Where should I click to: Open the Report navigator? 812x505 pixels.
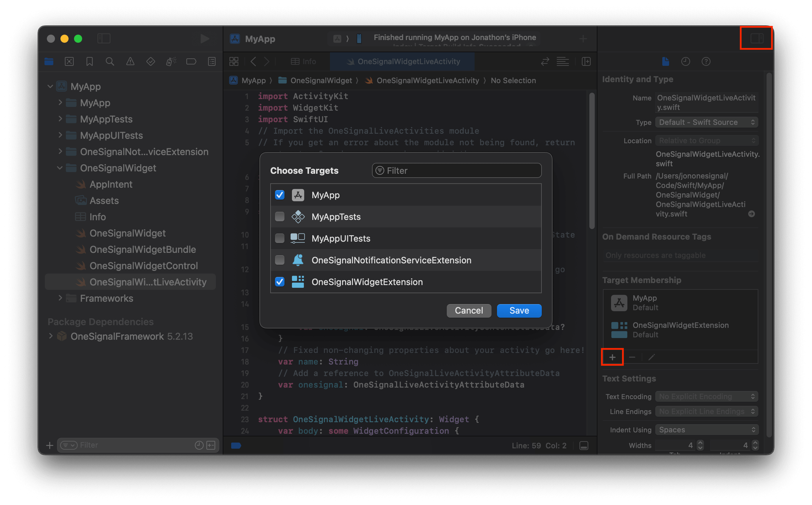click(212, 61)
